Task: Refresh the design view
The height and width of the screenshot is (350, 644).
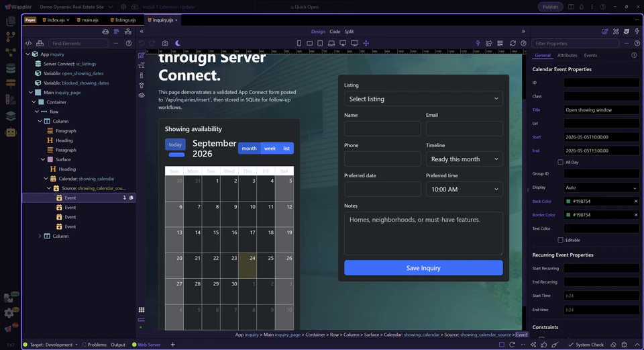Action: 513,43
